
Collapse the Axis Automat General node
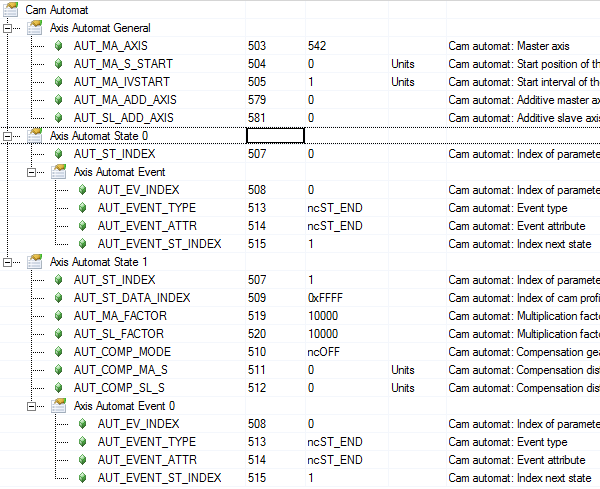(x=7, y=28)
